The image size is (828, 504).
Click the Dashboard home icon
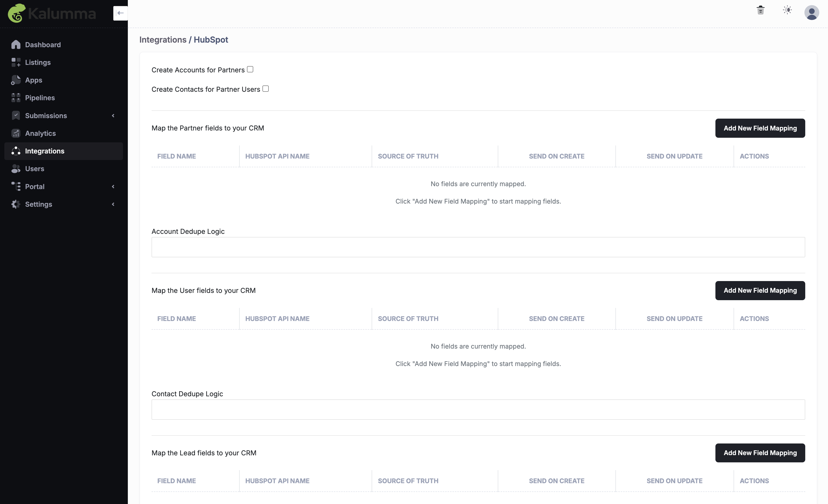pos(16,45)
